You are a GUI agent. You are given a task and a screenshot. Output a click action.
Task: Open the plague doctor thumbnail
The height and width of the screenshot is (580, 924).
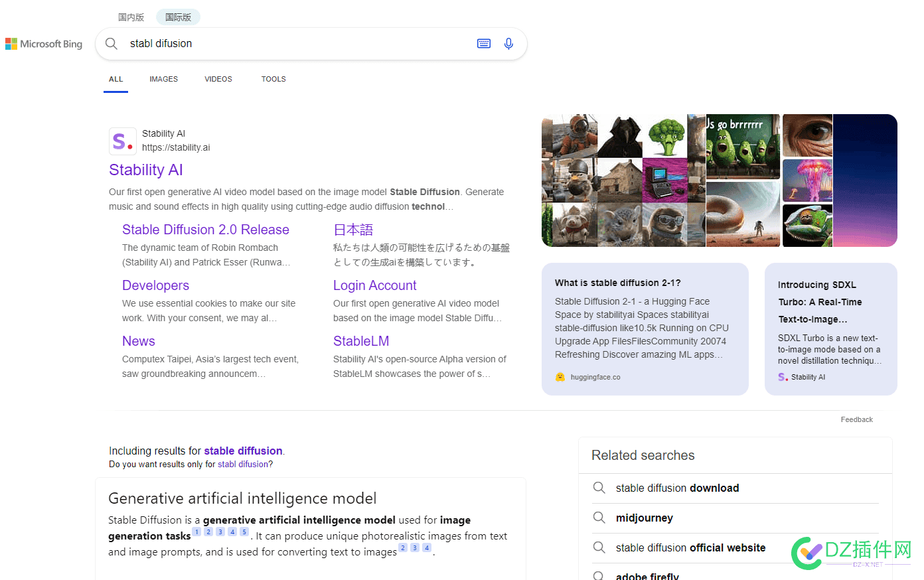click(620, 136)
